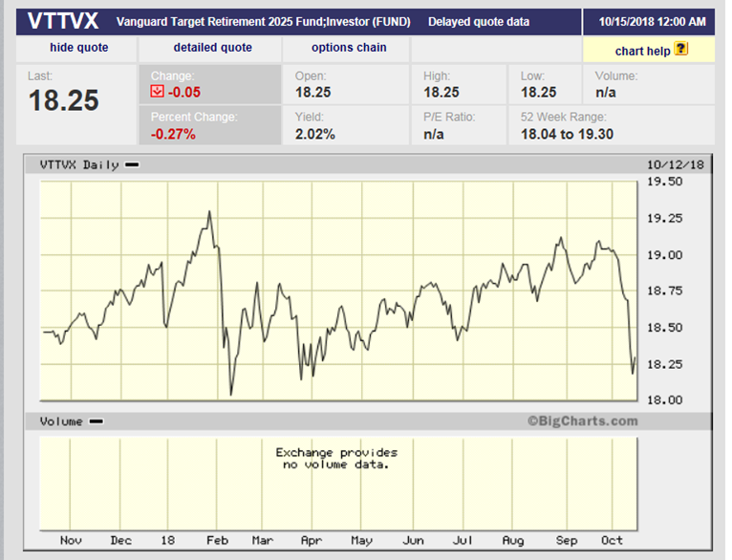
Task: Click the 52 Week Range '18.04 to 19.30'
Action: coord(567,135)
